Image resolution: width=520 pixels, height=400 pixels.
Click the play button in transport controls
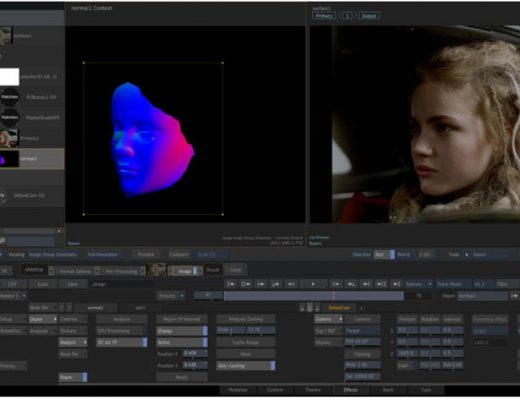click(313, 284)
